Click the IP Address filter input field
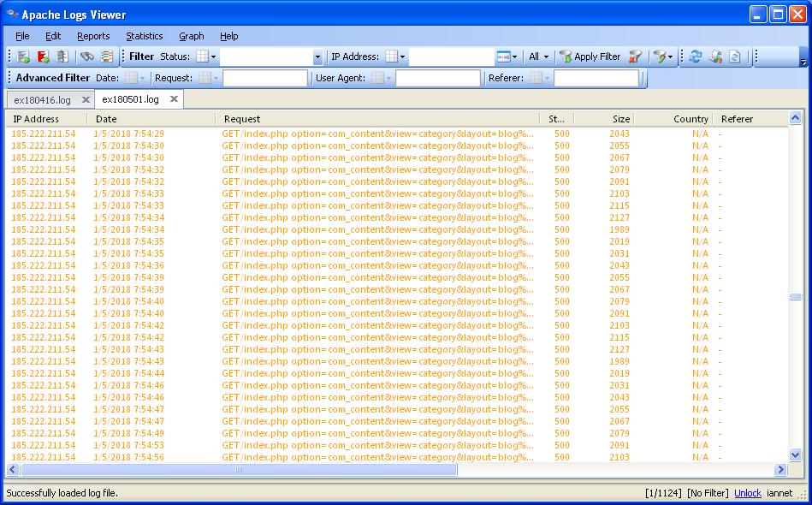Image resolution: width=812 pixels, height=505 pixels. (x=452, y=57)
